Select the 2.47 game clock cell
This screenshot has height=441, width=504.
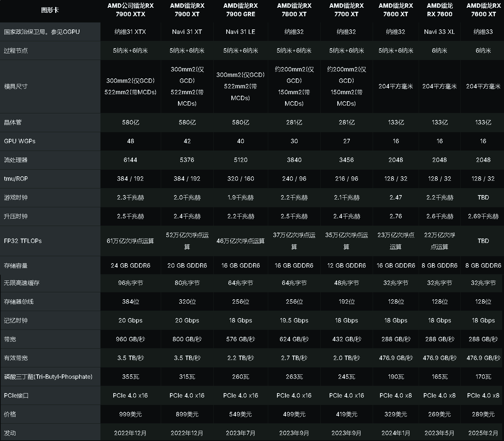pyautogui.click(x=396, y=197)
